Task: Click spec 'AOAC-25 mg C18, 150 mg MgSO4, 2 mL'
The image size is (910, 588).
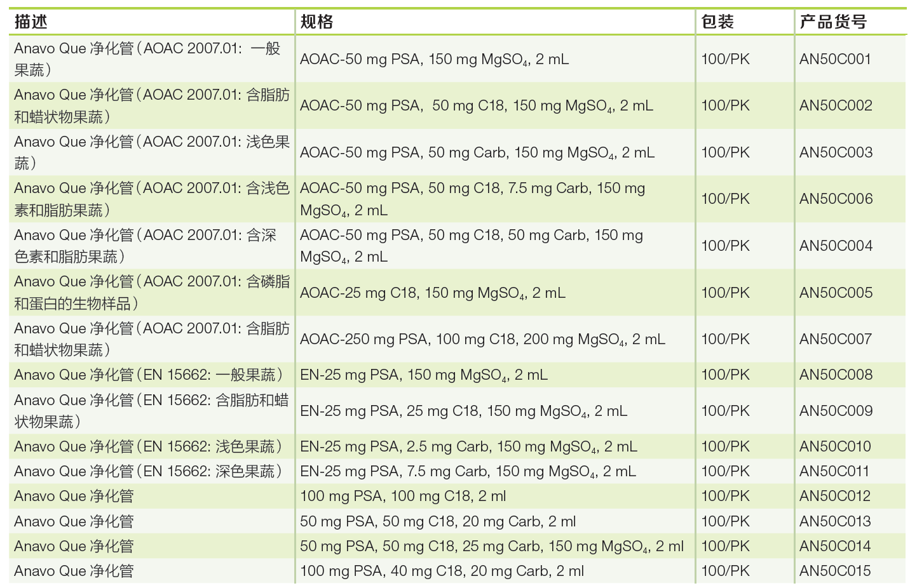Action: pos(433,293)
